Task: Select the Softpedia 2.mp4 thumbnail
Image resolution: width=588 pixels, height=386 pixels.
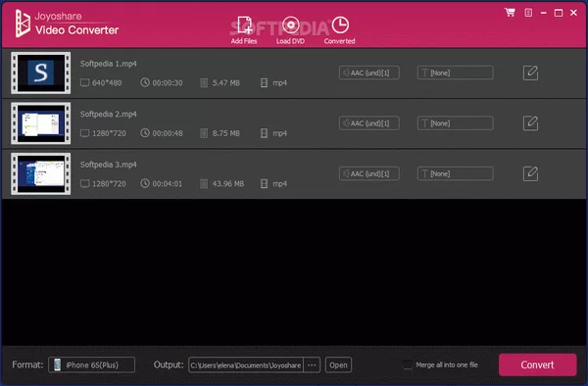Action: (41, 123)
